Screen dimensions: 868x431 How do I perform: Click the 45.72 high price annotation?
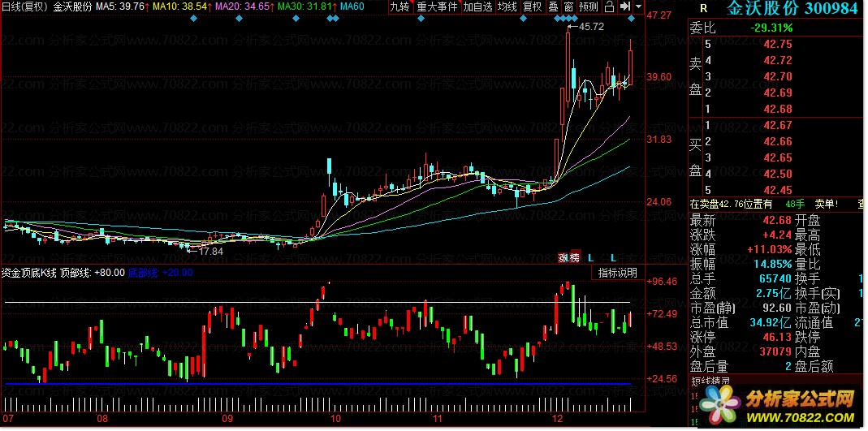[590, 27]
